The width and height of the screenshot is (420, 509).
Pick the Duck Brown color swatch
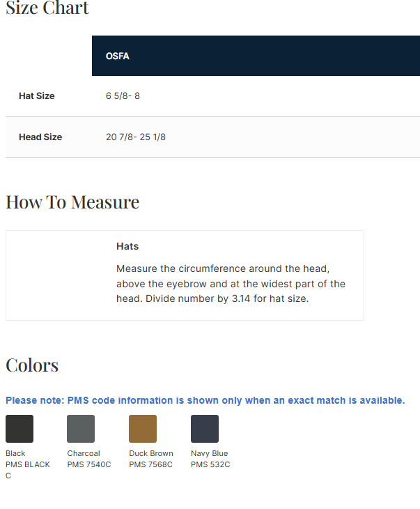143,429
